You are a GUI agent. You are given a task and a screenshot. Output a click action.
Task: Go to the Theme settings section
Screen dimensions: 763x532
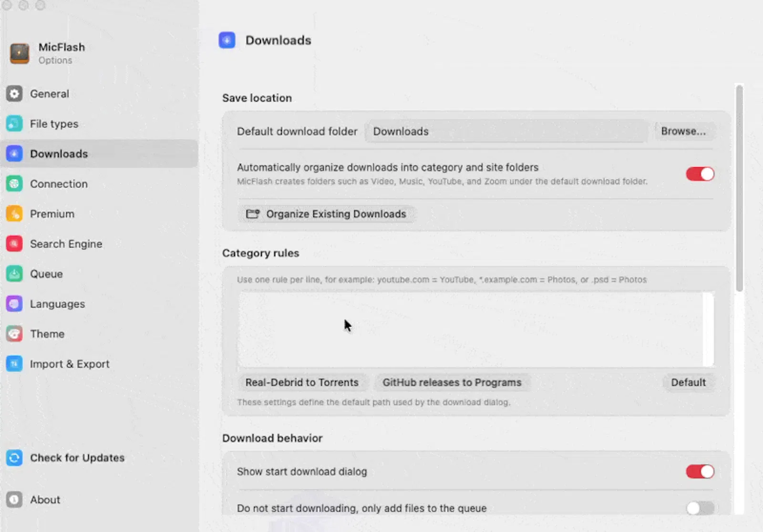click(x=47, y=334)
